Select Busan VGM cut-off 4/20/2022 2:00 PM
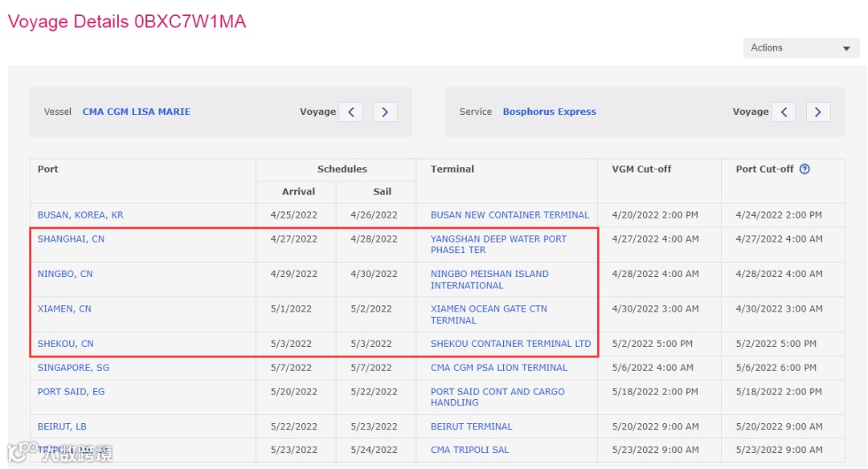This screenshot has width=868, height=469. [x=655, y=215]
